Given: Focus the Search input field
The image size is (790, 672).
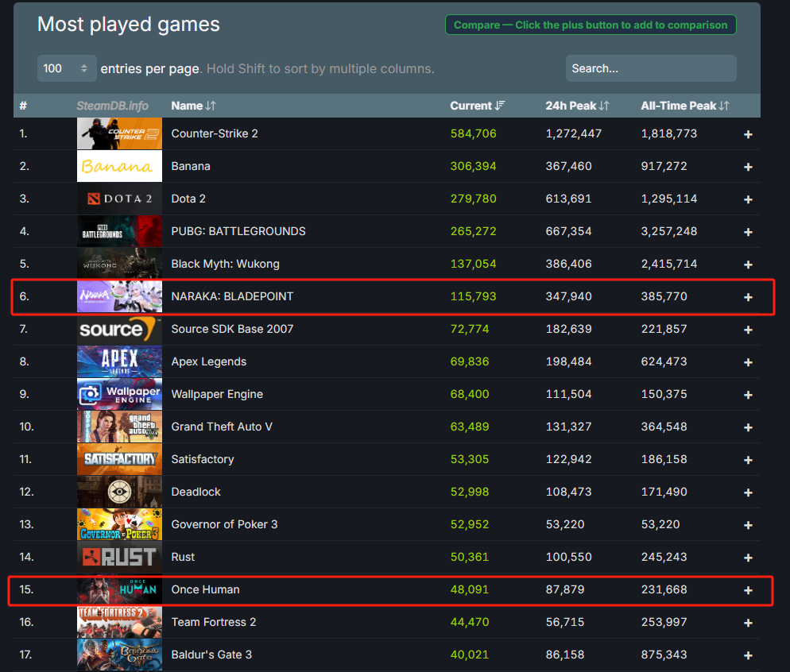Looking at the screenshot, I should (651, 68).
